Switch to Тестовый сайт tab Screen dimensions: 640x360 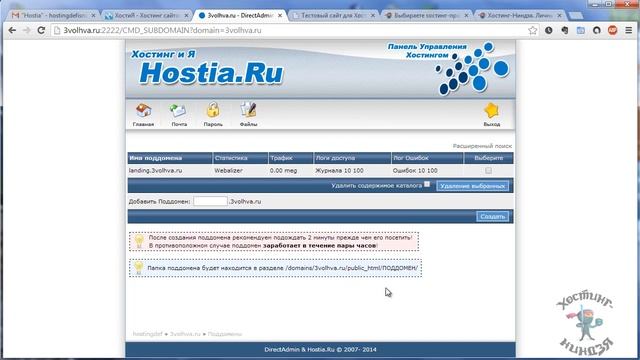333,16
